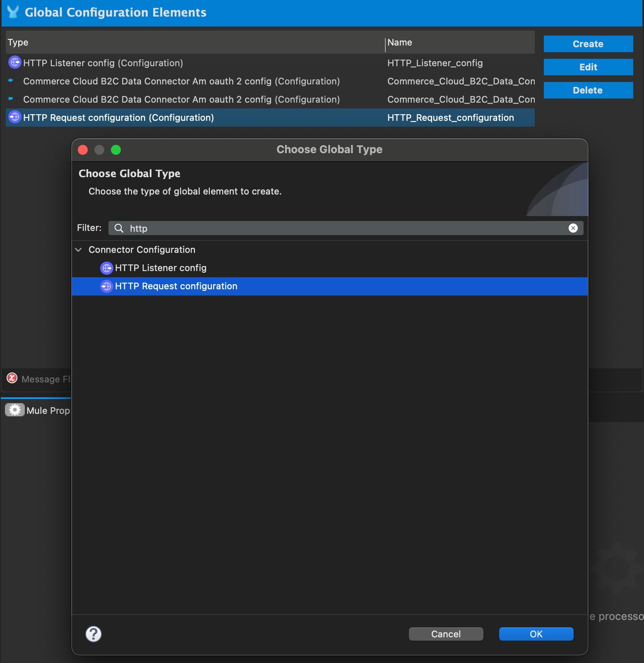Click the red error icon beside Message Flow

12,378
